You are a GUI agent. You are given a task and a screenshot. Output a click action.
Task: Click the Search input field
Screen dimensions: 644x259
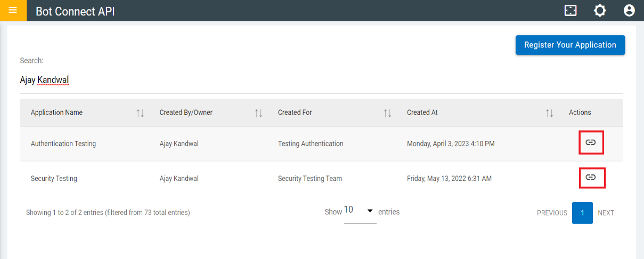coord(320,80)
